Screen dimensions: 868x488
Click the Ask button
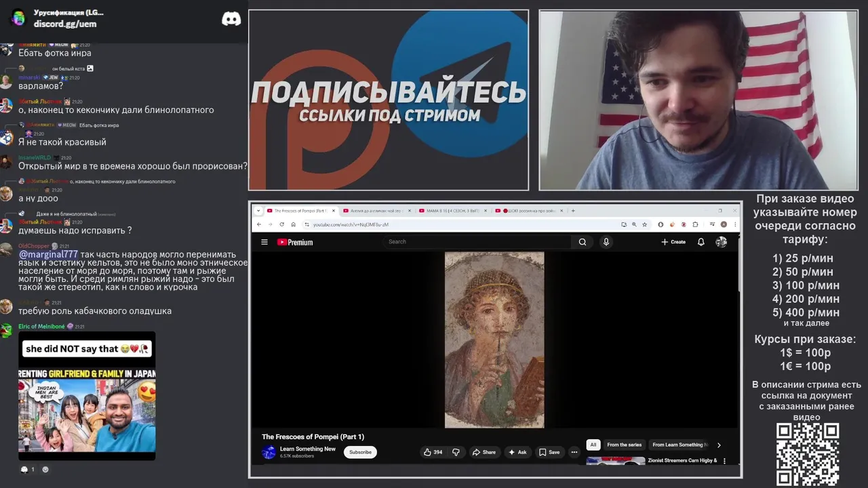tap(517, 452)
